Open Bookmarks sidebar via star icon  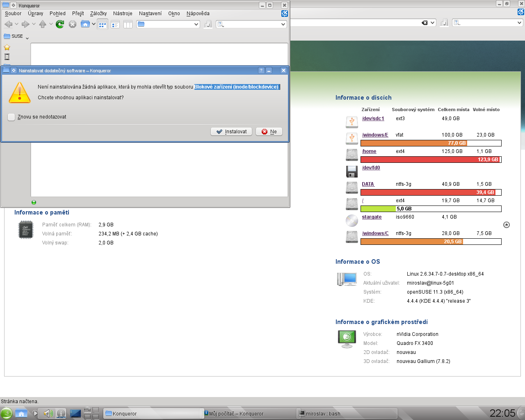pyautogui.click(x=7, y=47)
